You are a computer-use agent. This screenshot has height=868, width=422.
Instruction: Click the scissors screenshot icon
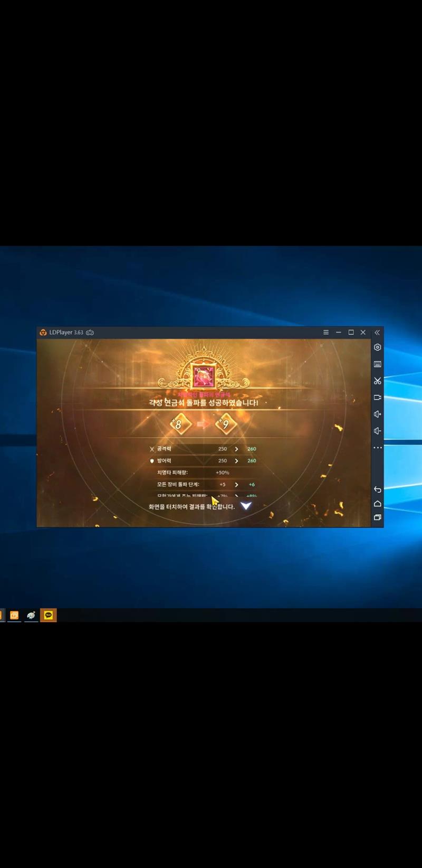pyautogui.click(x=377, y=381)
